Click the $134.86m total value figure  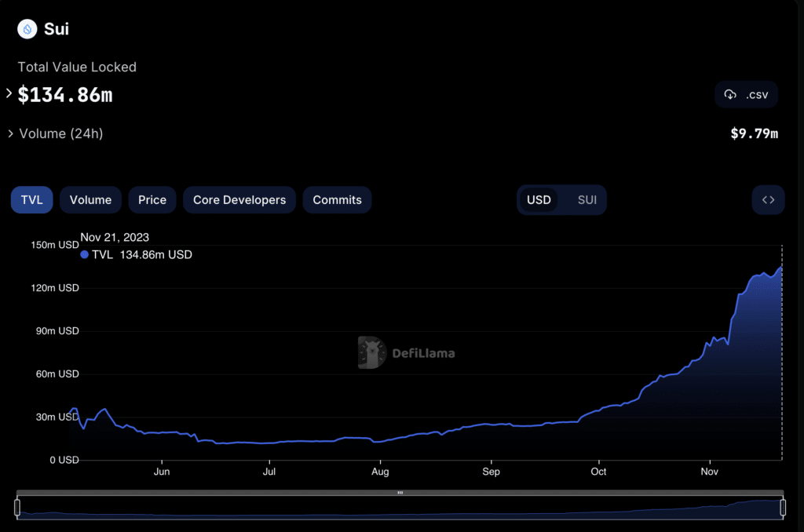[65, 95]
